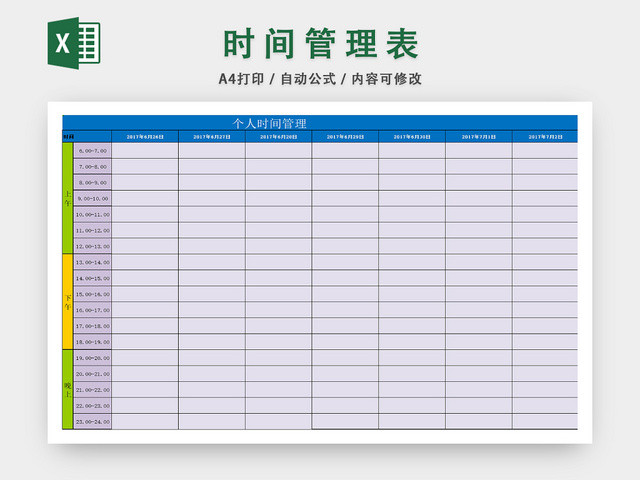Click the empty cell for 23.00-24.00 under 2017年7月2日

click(545, 421)
